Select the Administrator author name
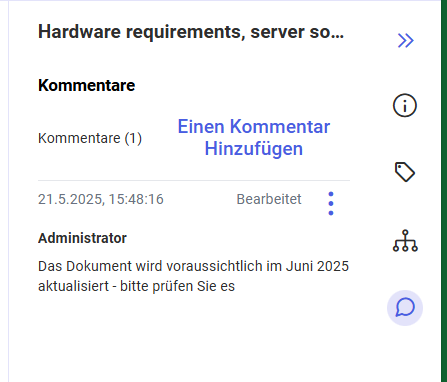Viewport: 447px width, 382px height. coord(82,238)
